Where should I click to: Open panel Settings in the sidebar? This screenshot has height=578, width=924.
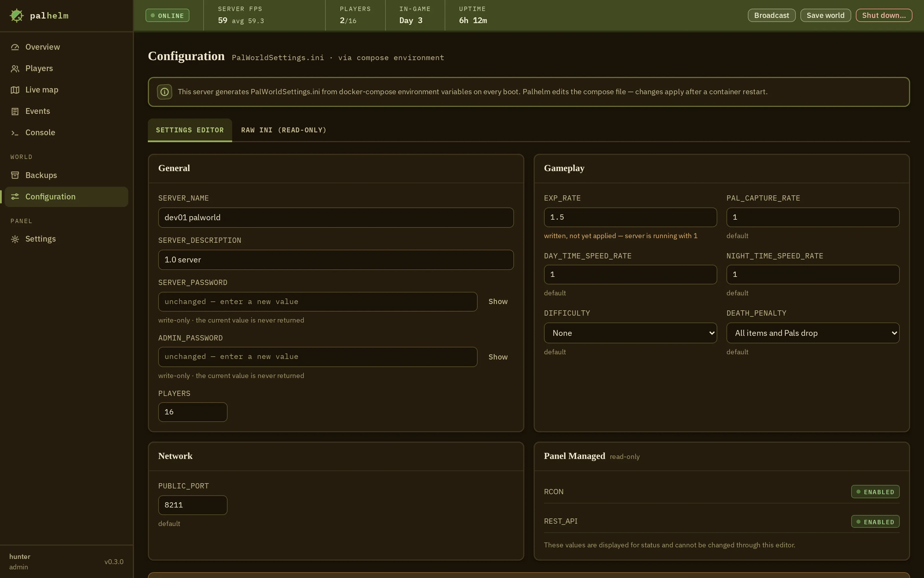click(x=66, y=239)
